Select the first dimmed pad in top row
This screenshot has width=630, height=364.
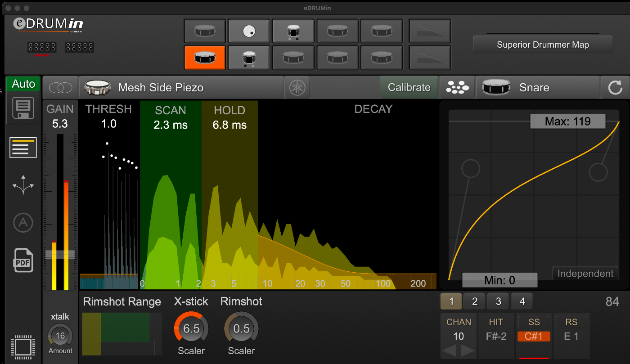pos(205,31)
